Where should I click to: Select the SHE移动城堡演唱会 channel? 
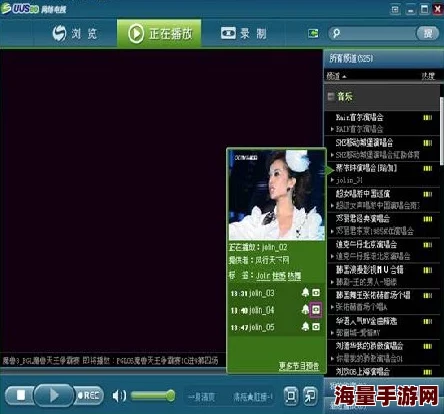coord(364,143)
